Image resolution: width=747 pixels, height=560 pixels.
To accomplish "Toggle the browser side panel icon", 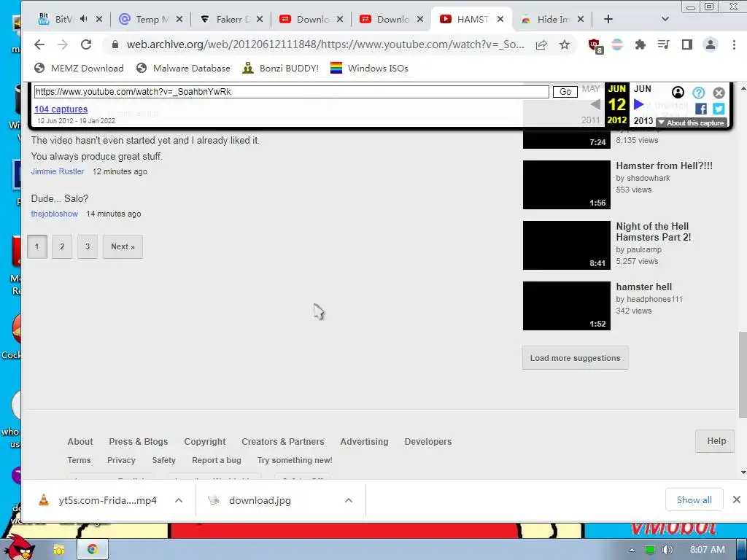I will click(x=686, y=44).
